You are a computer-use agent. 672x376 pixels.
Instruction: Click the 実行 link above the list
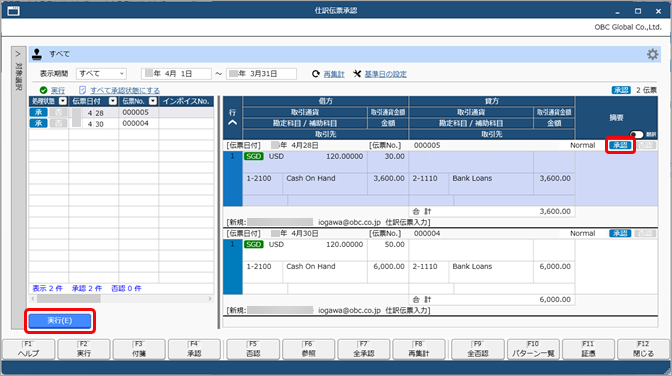[58, 90]
